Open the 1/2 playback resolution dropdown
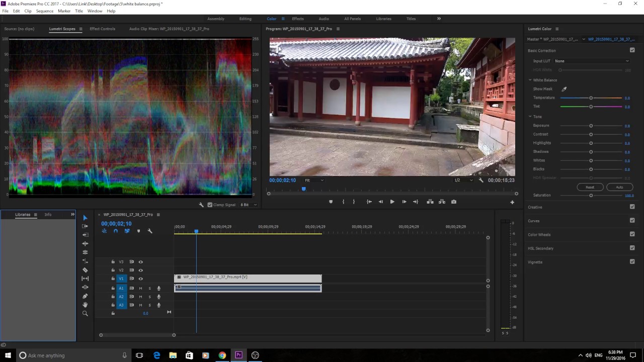Image resolution: width=644 pixels, height=362 pixels. 463,180
